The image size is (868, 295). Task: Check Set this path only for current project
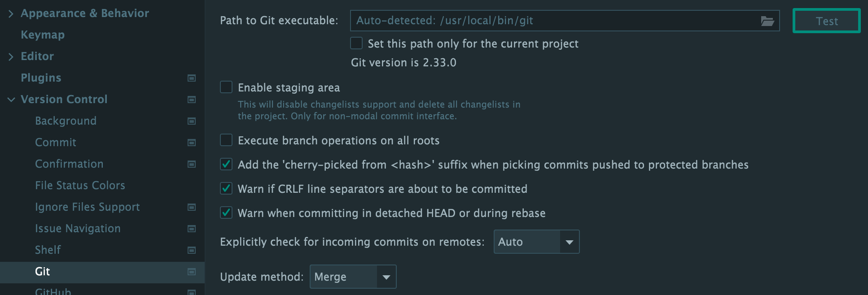click(356, 43)
